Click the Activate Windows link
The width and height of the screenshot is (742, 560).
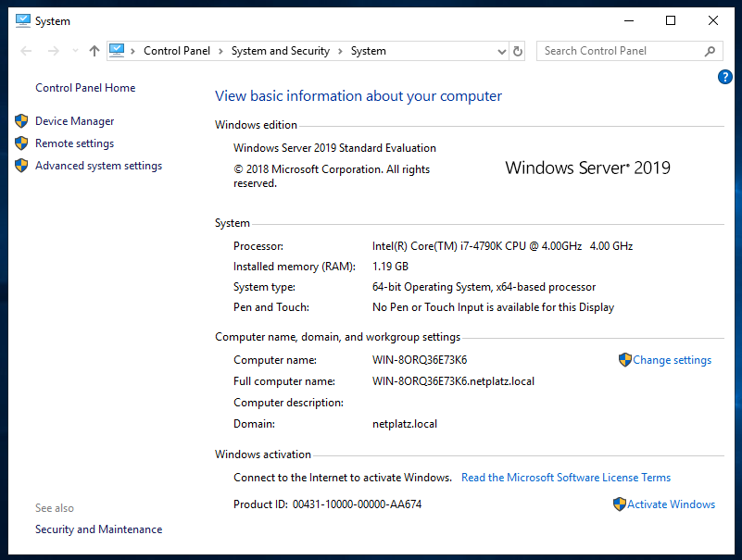671,504
